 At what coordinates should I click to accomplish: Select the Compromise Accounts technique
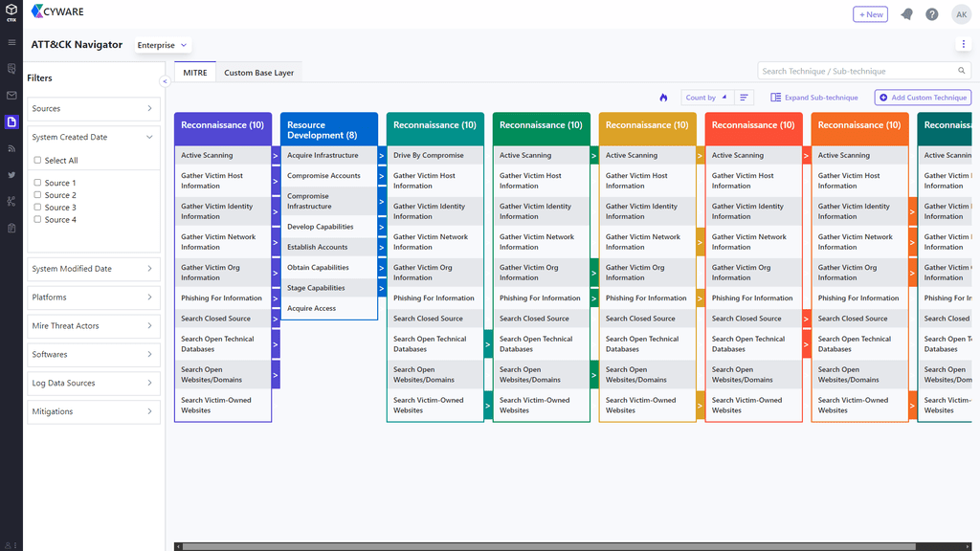click(329, 176)
